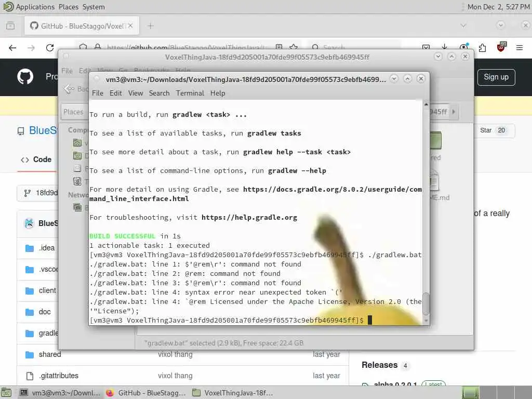This screenshot has height=399, width=532.
Task: Open the client folder in repository
Action: (x=47, y=291)
